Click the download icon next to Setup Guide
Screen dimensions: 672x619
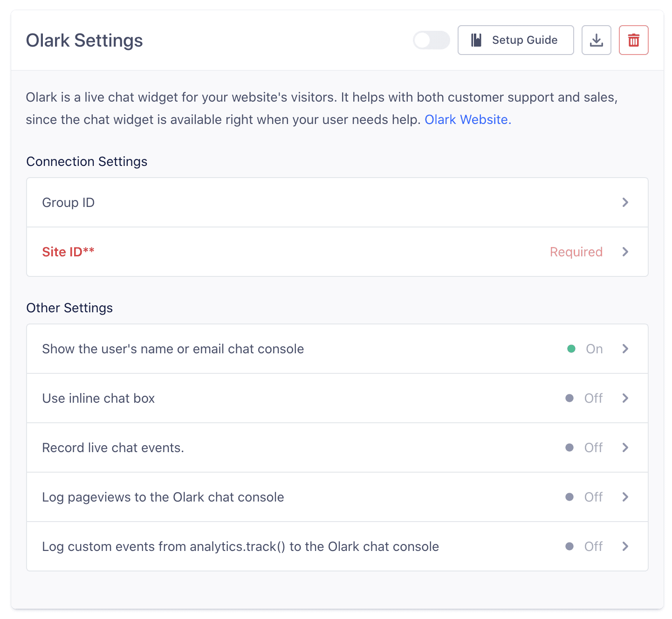tap(596, 40)
